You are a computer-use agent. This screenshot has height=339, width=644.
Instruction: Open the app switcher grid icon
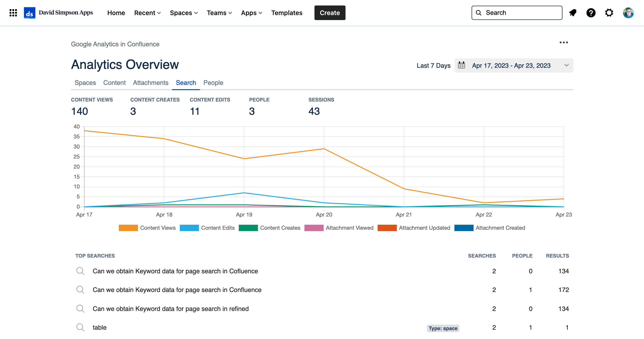coord(13,13)
